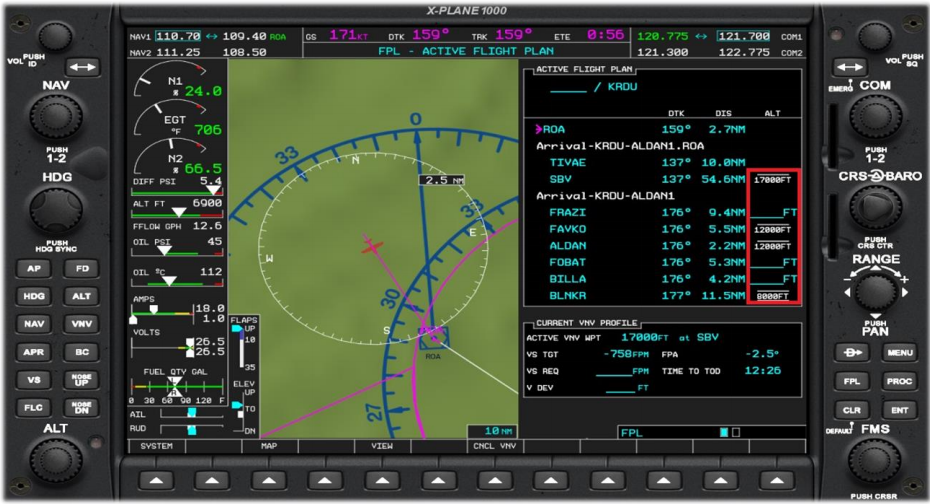Click the 8000FT altitude for BLNKR

click(773, 296)
